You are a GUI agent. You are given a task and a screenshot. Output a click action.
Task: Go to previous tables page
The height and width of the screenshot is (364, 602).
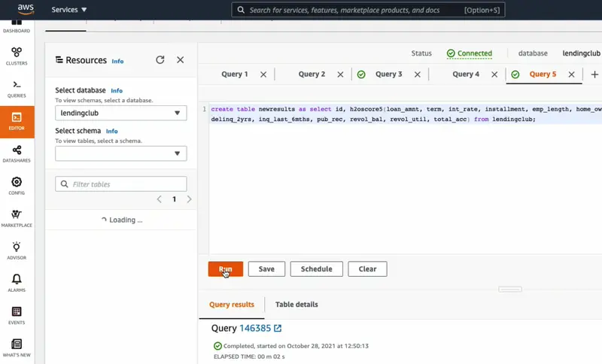pyautogui.click(x=160, y=199)
